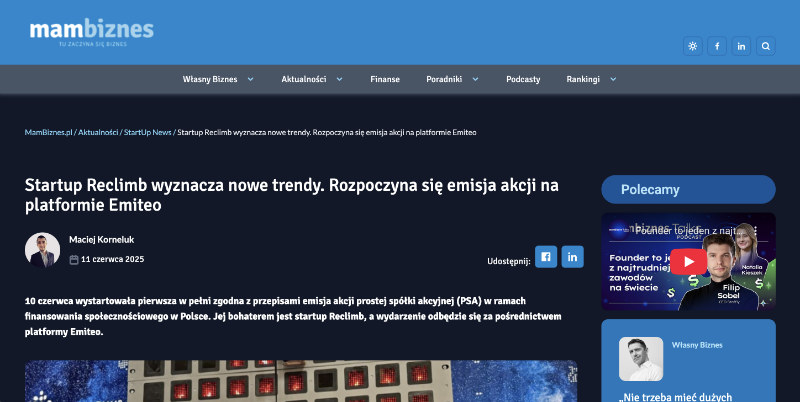This screenshot has height=402, width=800.
Task: Open the Rankingi menu item
Action: pyautogui.click(x=583, y=79)
